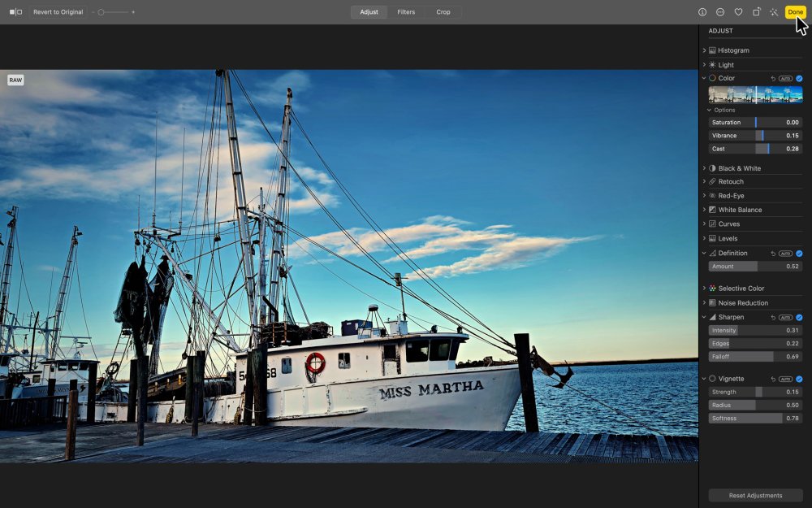The image size is (812, 508).
Task: Collapse the Sharpen section
Action: 704,317
